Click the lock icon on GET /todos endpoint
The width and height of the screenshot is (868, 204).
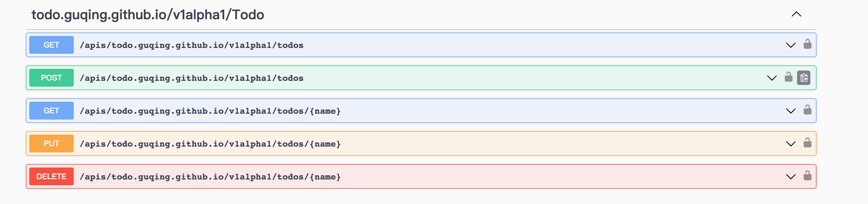(808, 45)
